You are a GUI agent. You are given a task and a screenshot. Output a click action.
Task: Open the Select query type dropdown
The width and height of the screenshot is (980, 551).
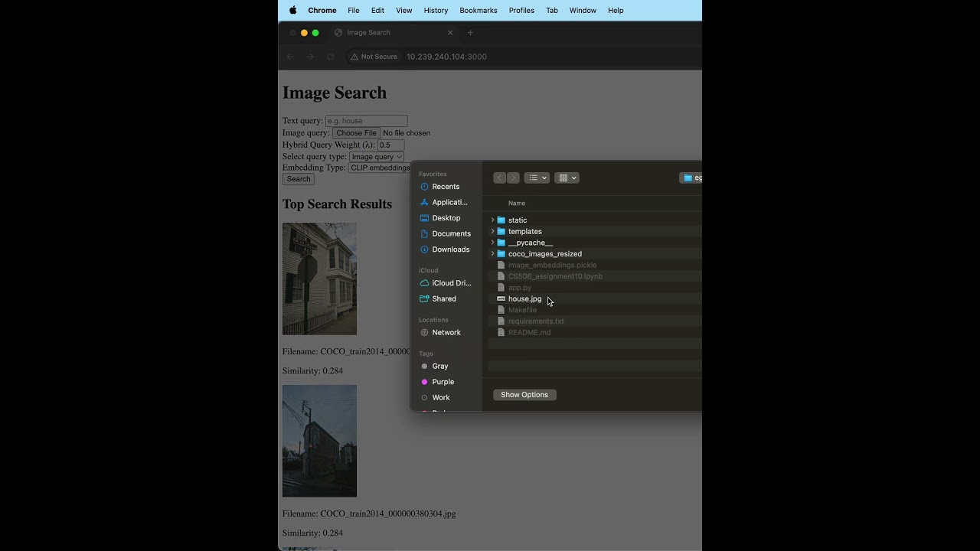(377, 157)
